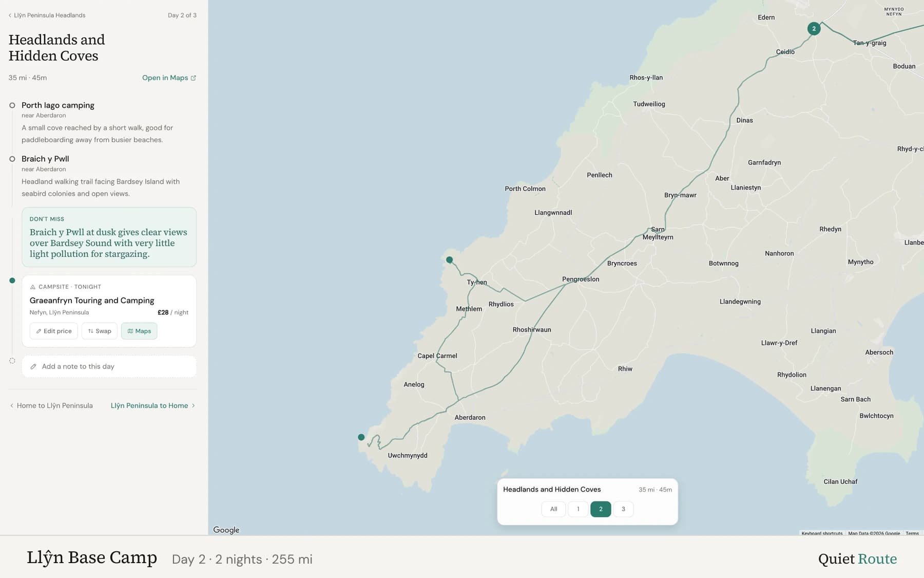Click the Add a note to this day field
924x578 pixels.
[109, 367]
